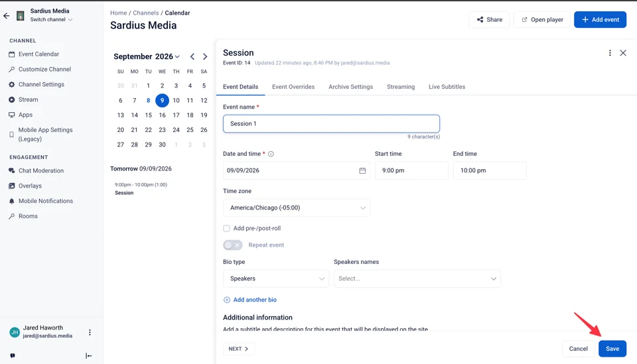This screenshot has height=364, width=637.
Task: Click the Cancel button
Action: [x=578, y=349]
